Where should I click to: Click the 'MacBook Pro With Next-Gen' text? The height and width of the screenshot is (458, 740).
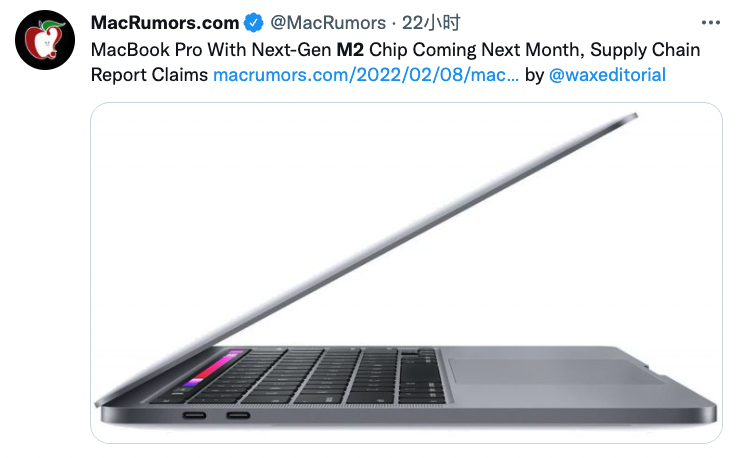[x=211, y=50]
